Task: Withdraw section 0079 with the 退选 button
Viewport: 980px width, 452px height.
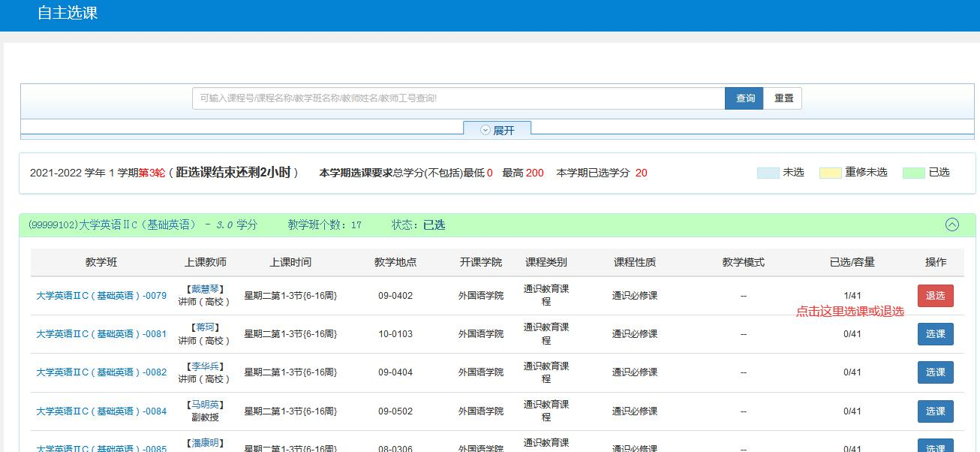Action: pos(935,296)
